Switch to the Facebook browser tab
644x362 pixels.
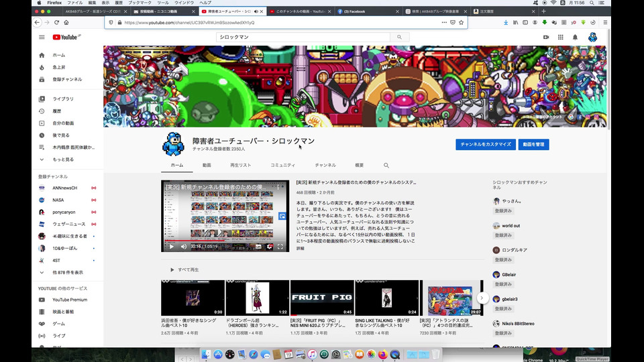(368, 11)
